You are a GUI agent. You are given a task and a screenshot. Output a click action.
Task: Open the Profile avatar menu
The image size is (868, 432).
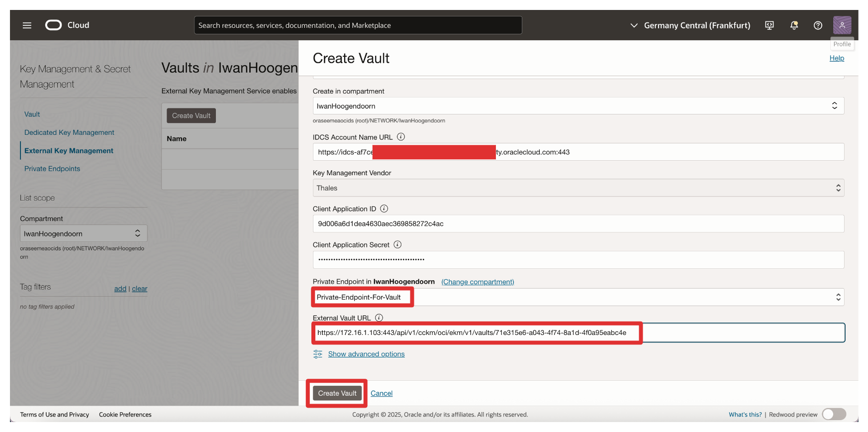coord(842,25)
